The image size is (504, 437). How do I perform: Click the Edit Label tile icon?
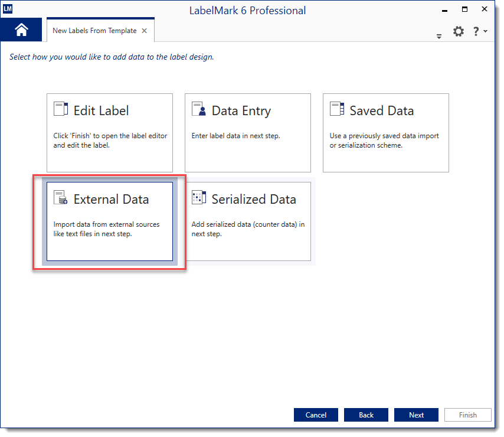pyautogui.click(x=61, y=109)
